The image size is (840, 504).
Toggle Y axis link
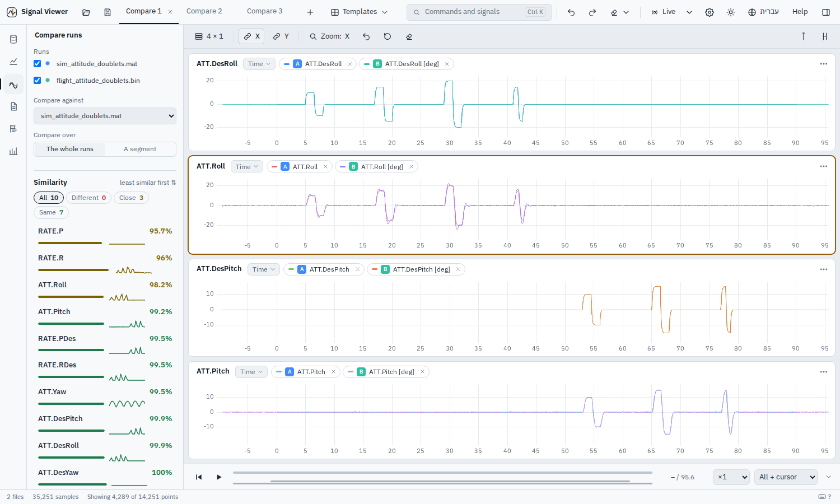click(281, 36)
